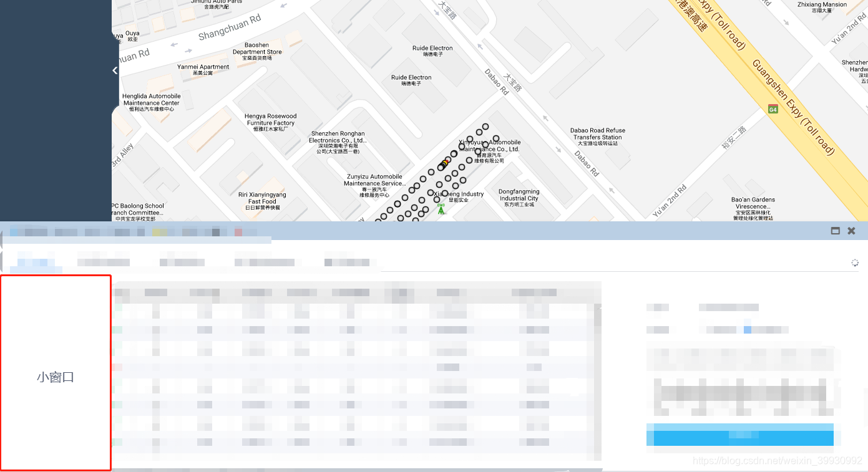Click the G4 highway shield icon
Image resolution: width=868 pixels, height=472 pixels.
coord(773,109)
